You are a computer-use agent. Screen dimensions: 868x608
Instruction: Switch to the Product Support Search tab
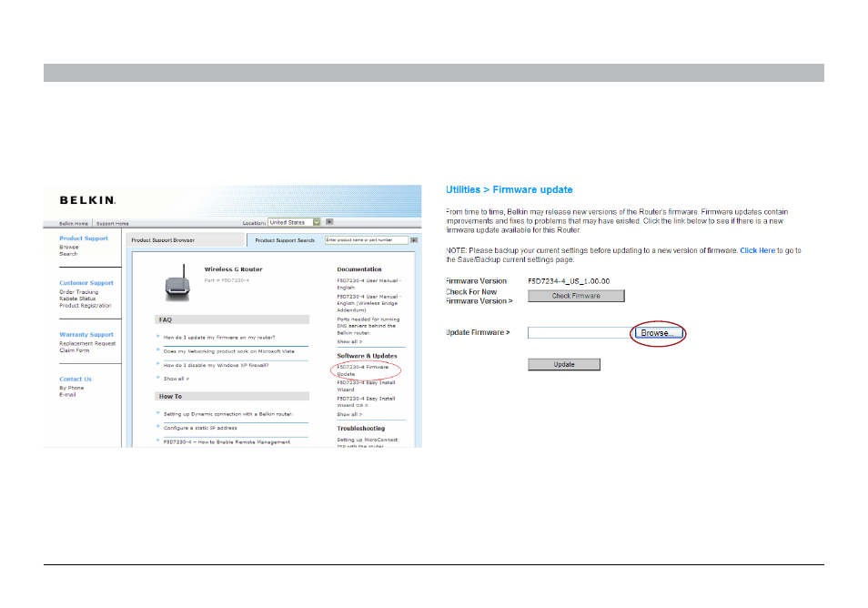[x=285, y=240]
